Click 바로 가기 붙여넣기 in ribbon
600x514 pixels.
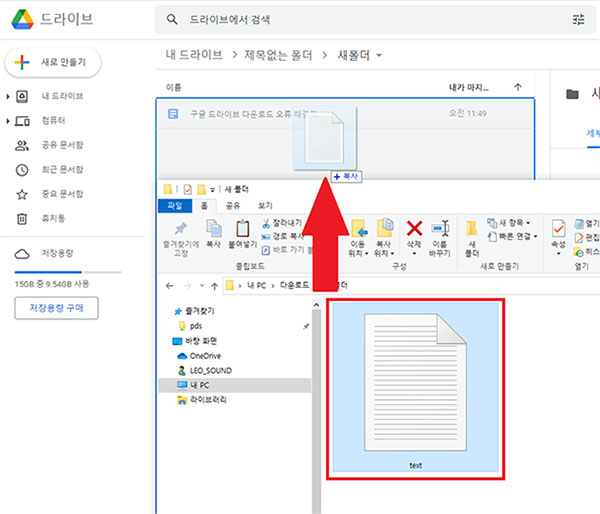click(x=287, y=250)
